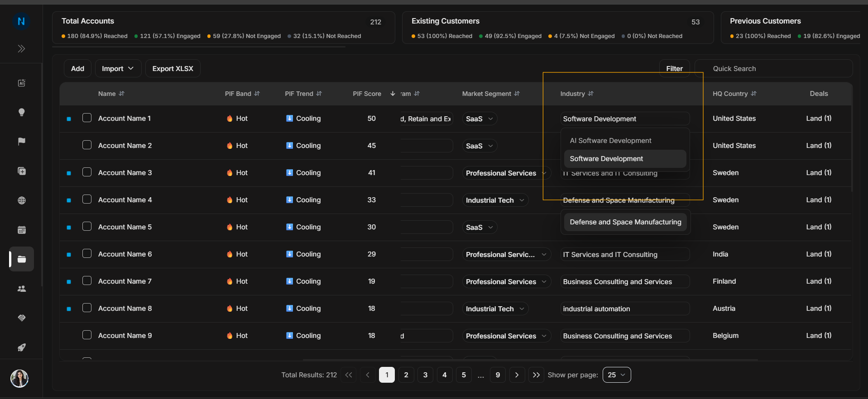
Task: Open the user profile avatar
Action: pos(19,378)
